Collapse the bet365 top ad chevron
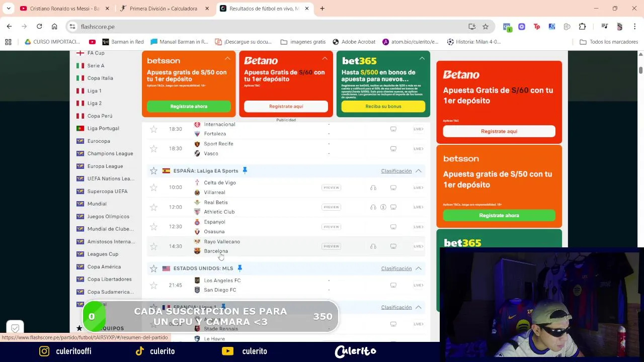The height and width of the screenshot is (362, 644). tap(422, 59)
